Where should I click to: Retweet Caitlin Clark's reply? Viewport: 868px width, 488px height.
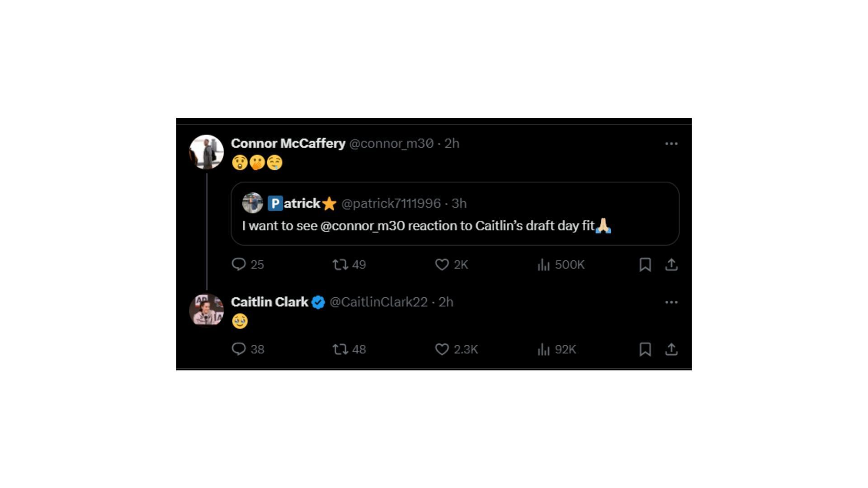click(x=340, y=349)
